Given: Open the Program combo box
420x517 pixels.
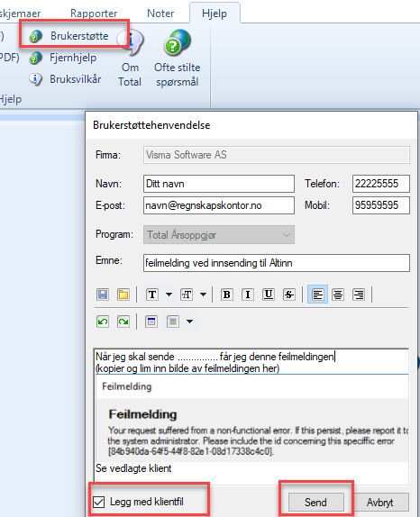Looking at the screenshot, I should tap(219, 235).
